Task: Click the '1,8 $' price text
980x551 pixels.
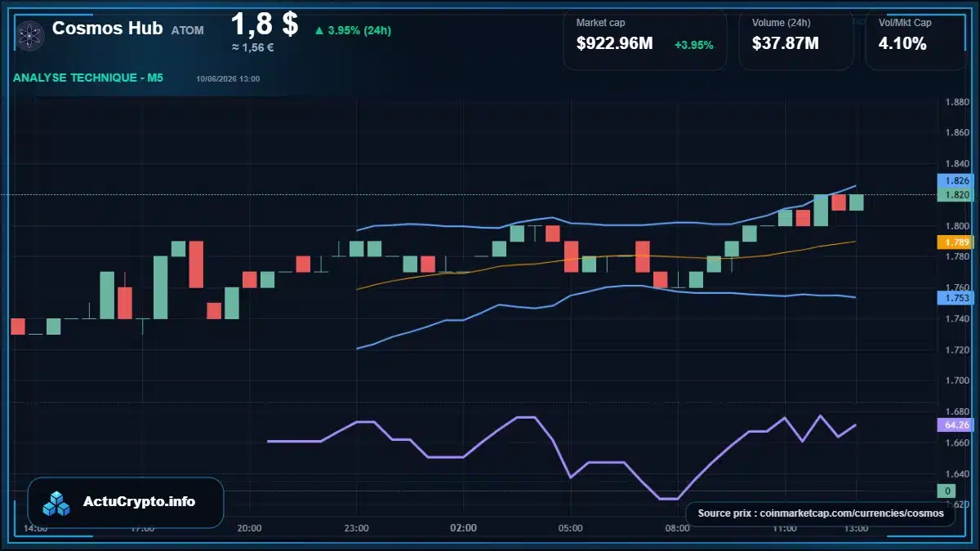Action: pyautogui.click(x=265, y=24)
